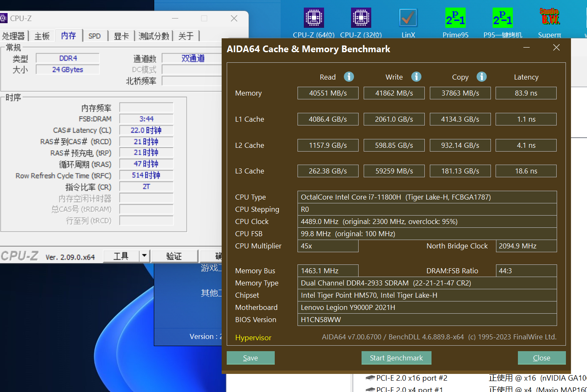Select the 内存 tab in CPU-Z
587x392 pixels.
69,36
